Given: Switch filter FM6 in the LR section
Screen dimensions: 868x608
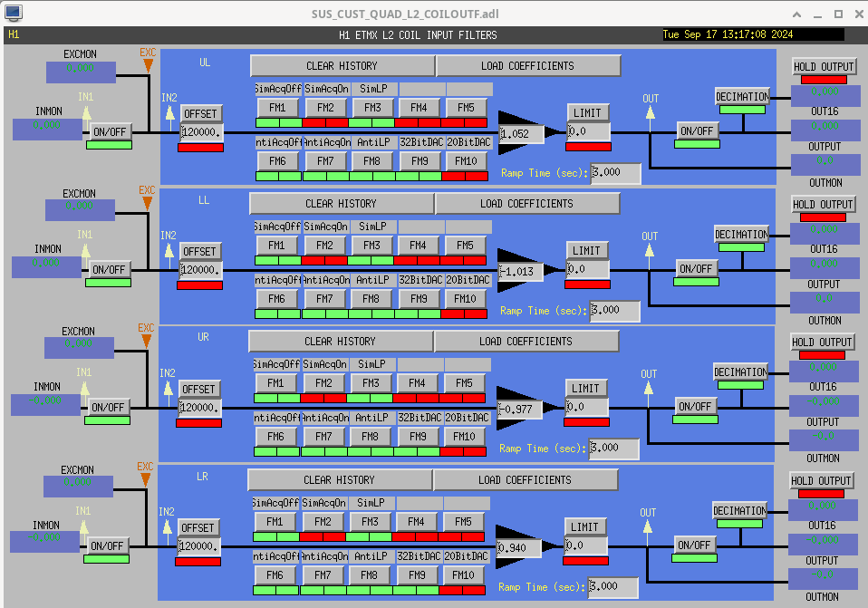Looking at the screenshot, I should pos(275,575).
